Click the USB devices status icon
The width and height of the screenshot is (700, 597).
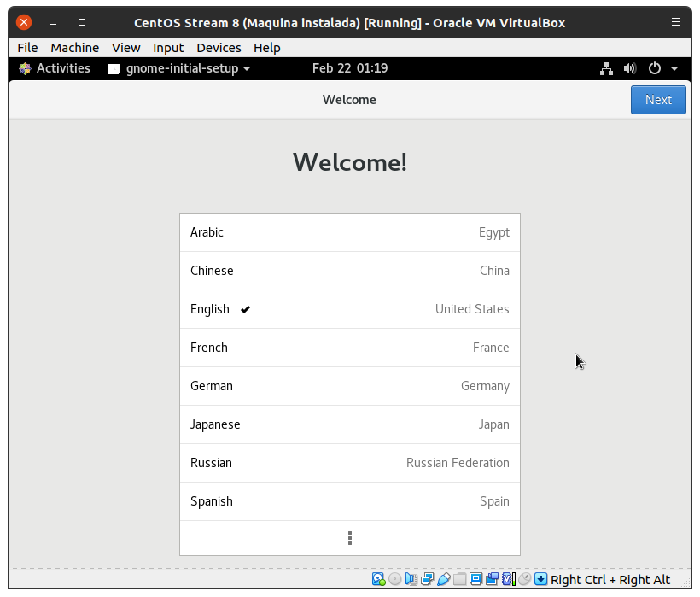click(x=443, y=580)
